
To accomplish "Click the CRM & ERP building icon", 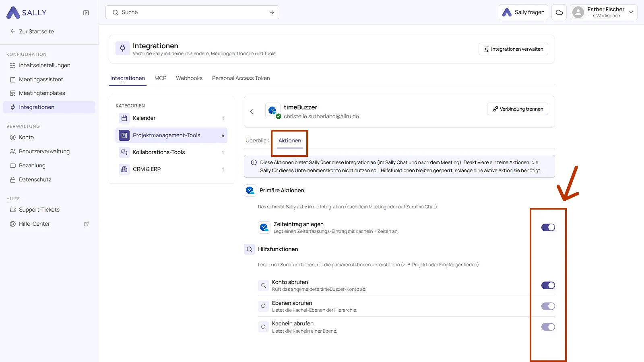I will [x=124, y=169].
